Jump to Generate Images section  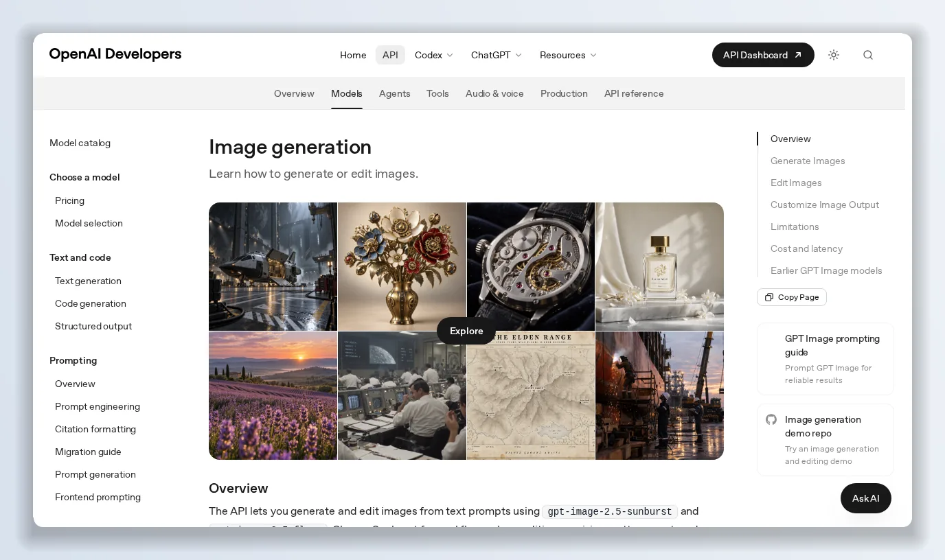pyautogui.click(x=808, y=161)
